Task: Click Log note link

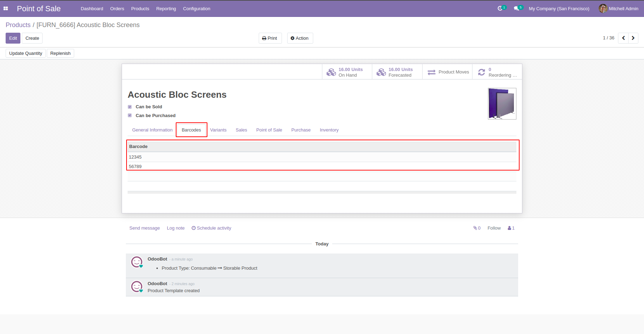Action: (x=176, y=228)
